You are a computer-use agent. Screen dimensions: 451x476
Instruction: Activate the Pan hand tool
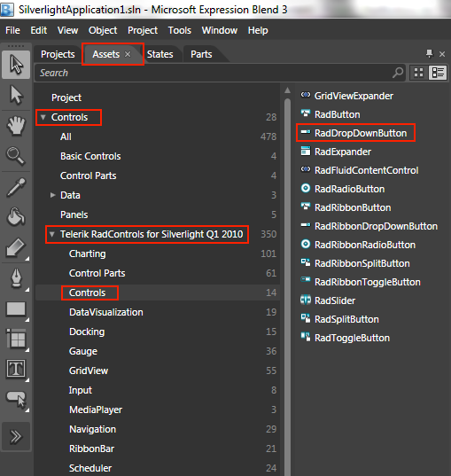click(x=16, y=125)
